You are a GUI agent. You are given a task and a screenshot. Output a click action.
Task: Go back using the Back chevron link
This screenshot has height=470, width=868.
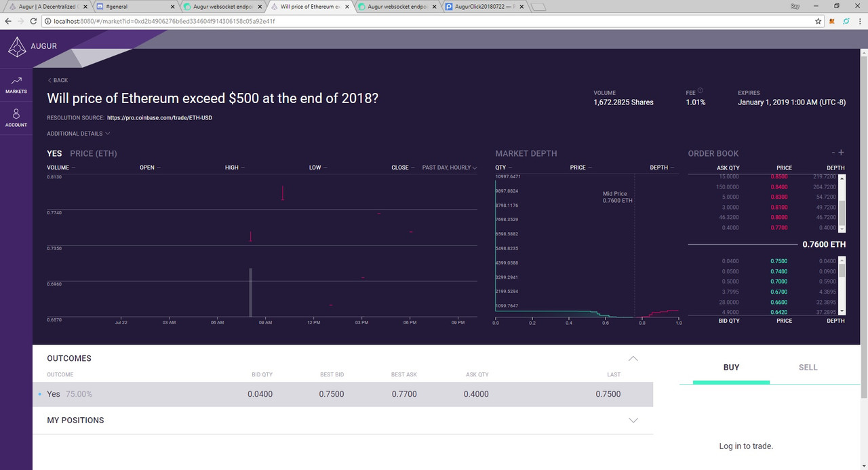pyautogui.click(x=58, y=80)
